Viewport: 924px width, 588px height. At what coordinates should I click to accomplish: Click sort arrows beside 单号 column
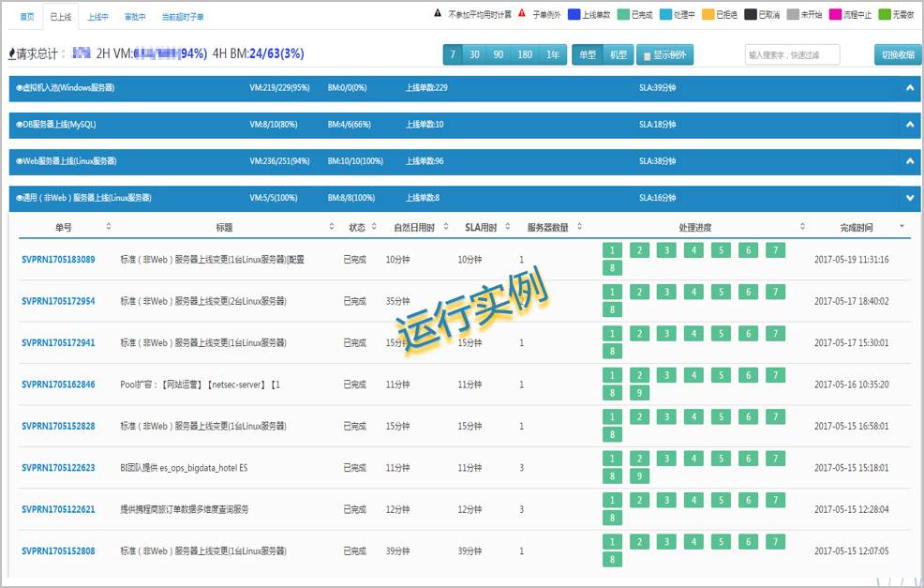109,226
